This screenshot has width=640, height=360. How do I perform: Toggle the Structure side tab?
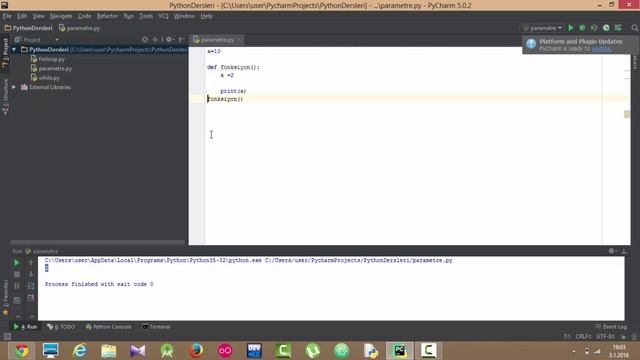pyautogui.click(x=5, y=97)
